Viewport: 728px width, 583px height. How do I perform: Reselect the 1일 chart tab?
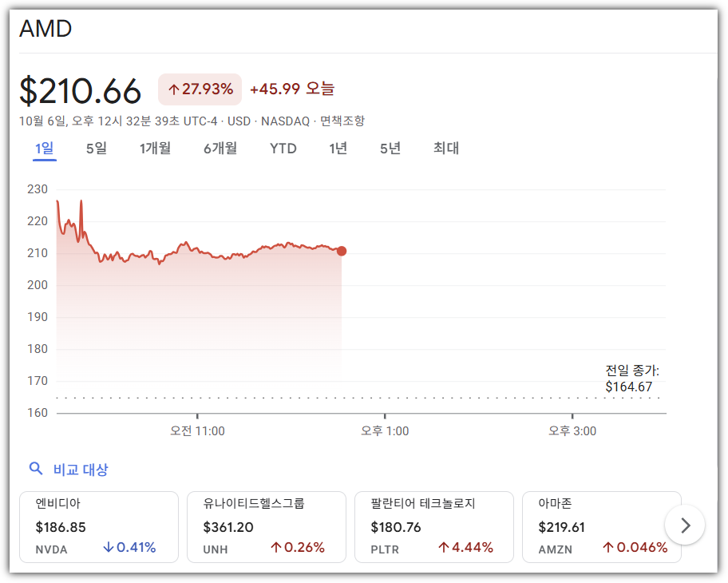(45, 149)
